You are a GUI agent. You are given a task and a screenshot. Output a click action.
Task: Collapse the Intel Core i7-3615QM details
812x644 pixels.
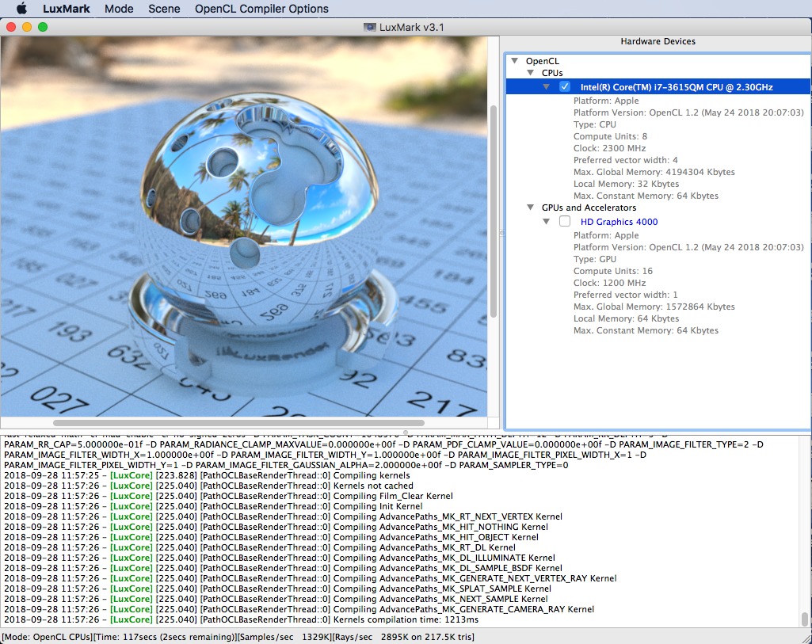547,87
